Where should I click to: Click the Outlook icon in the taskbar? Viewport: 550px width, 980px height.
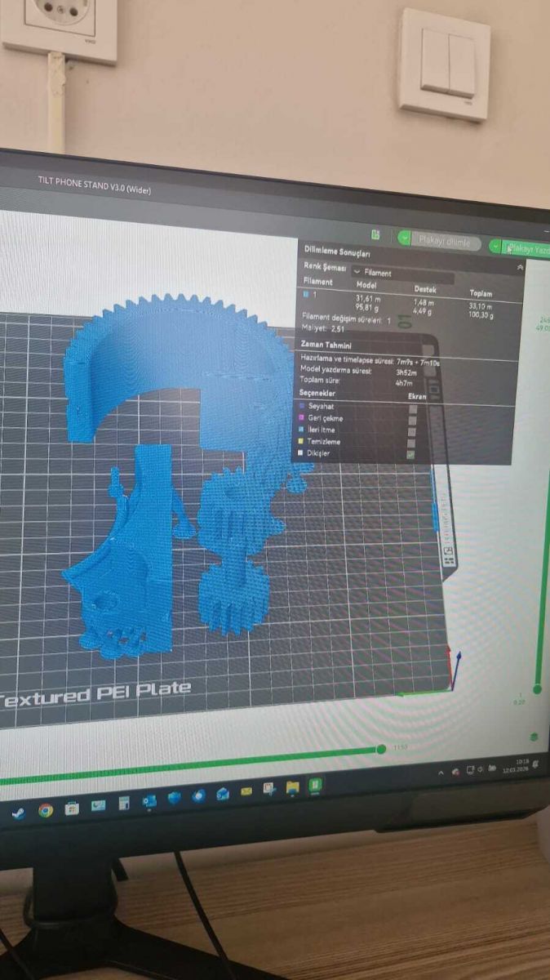click(x=149, y=801)
